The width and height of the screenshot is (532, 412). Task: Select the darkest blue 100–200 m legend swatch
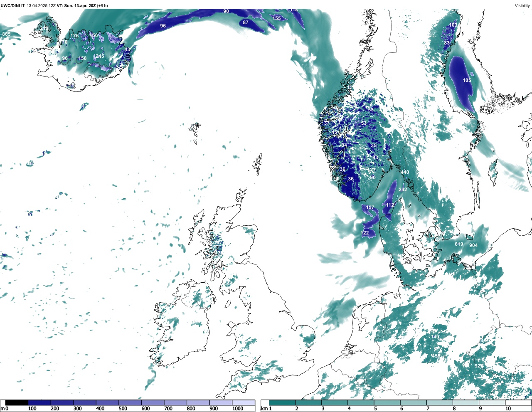point(39,402)
